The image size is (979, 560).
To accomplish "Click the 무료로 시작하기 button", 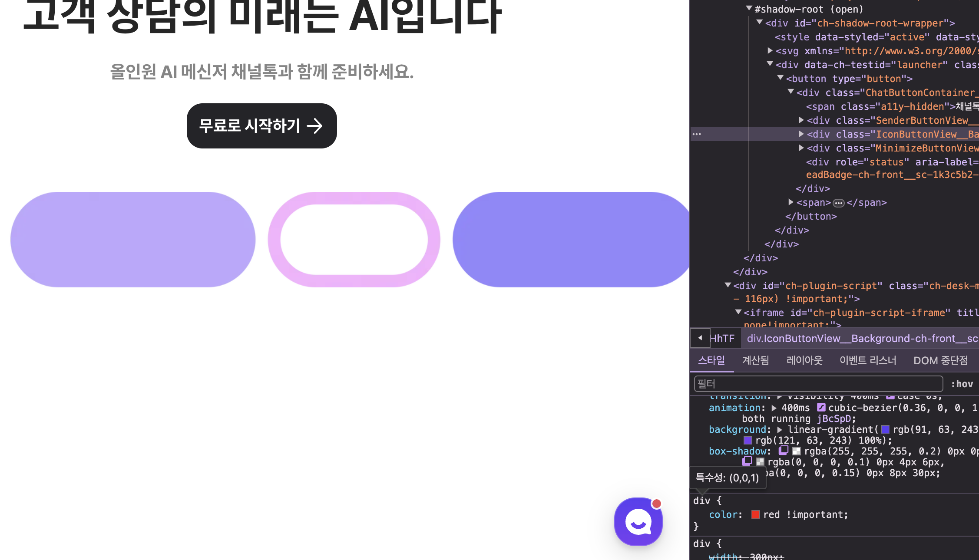I will [261, 126].
